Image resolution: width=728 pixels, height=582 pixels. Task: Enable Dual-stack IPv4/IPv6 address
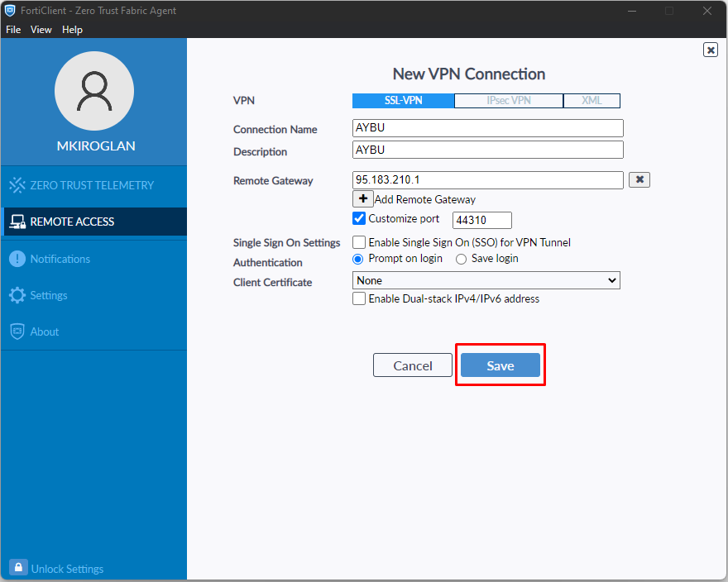tap(359, 298)
